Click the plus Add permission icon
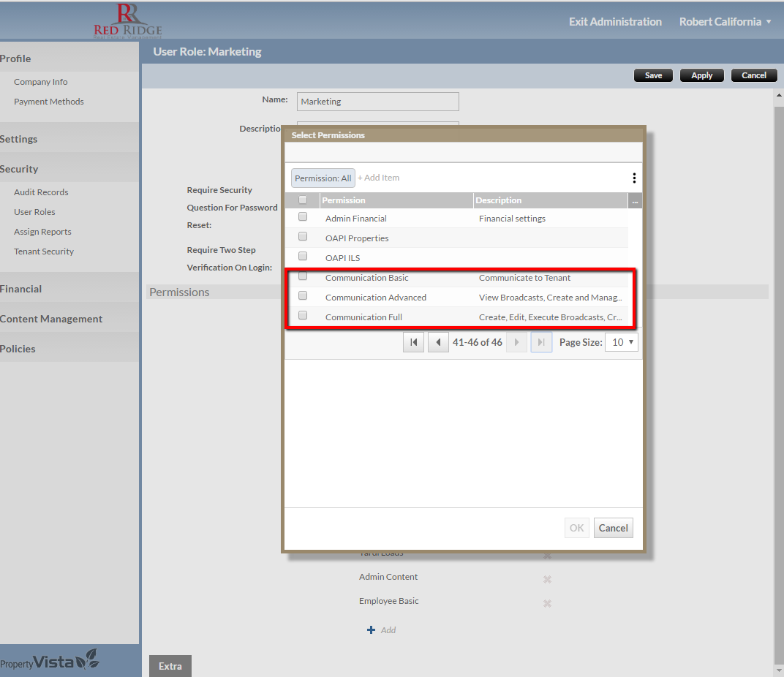The height and width of the screenshot is (677, 784). (371, 629)
